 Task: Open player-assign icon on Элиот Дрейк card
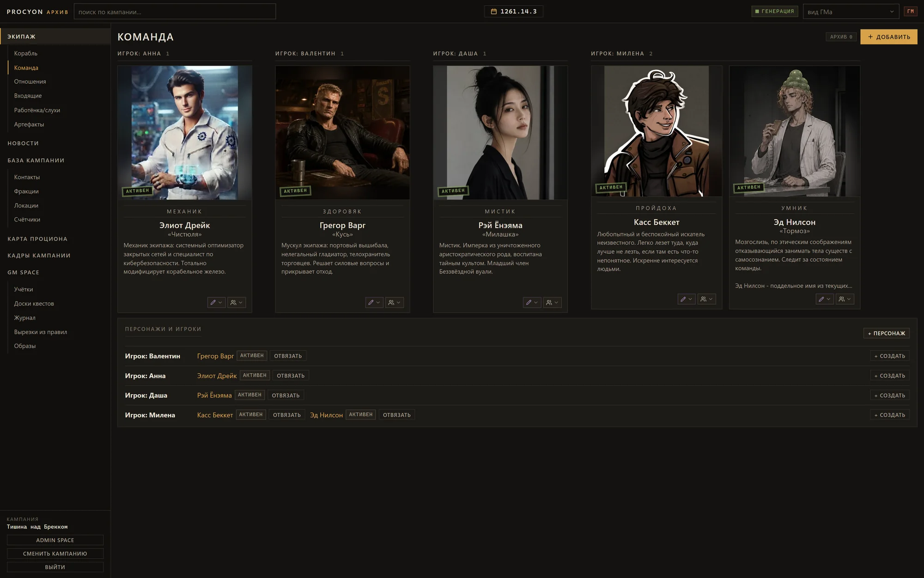click(x=237, y=302)
